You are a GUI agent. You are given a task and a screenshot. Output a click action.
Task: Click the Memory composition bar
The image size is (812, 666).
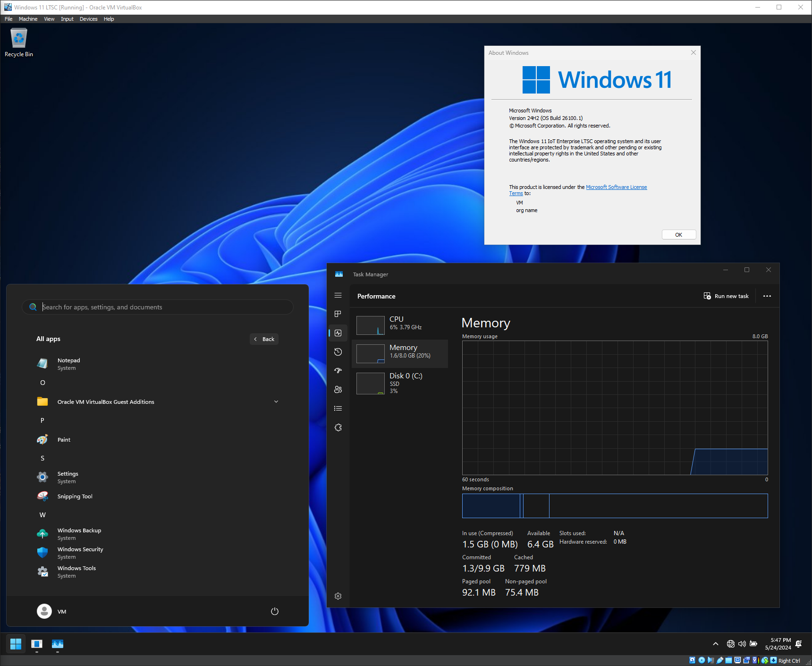pyautogui.click(x=615, y=506)
